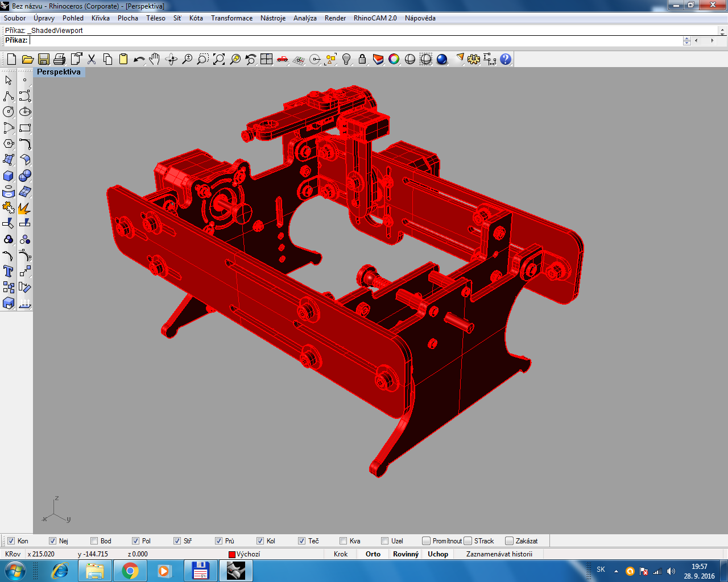Select the Pan hand tool
The width and height of the screenshot is (728, 582).
pyautogui.click(x=155, y=59)
